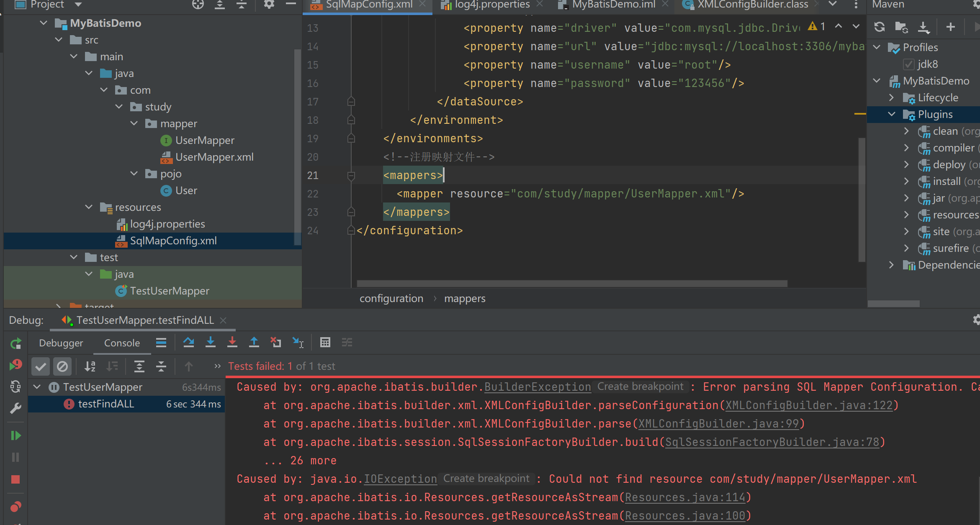980x525 pixels.
Task: Click Run to Cursor icon
Action: [298, 343]
